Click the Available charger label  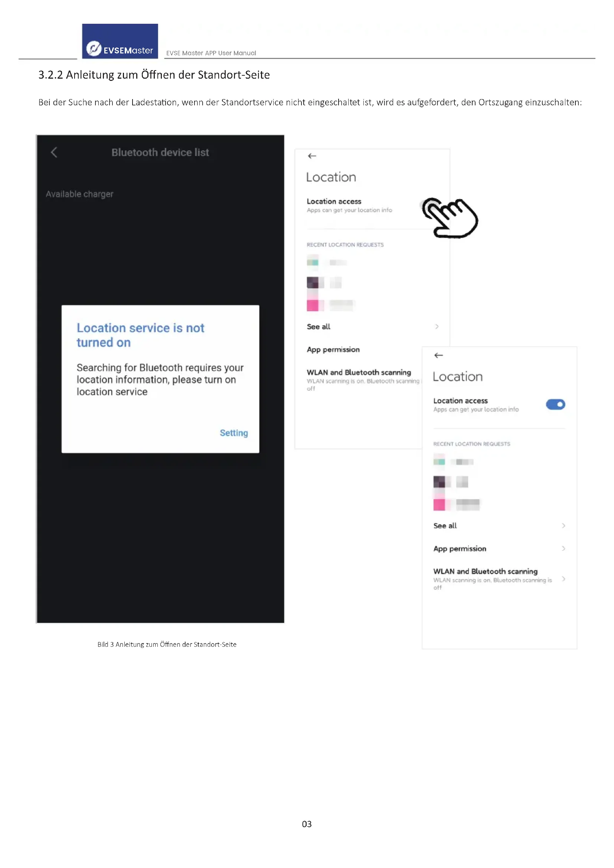pos(79,194)
